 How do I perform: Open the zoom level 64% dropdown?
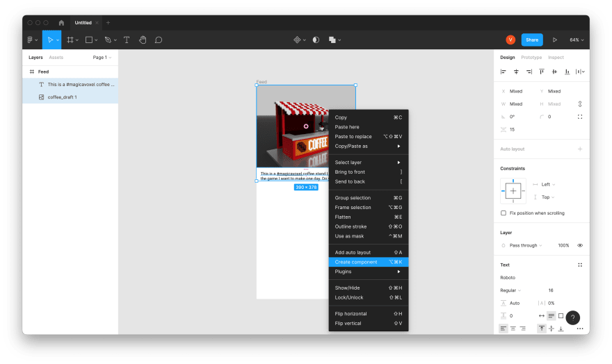577,40
